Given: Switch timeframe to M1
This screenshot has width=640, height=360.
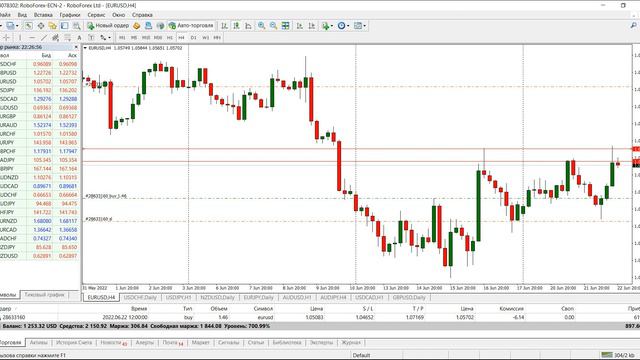Looking at the screenshot, I should (x=122, y=38).
